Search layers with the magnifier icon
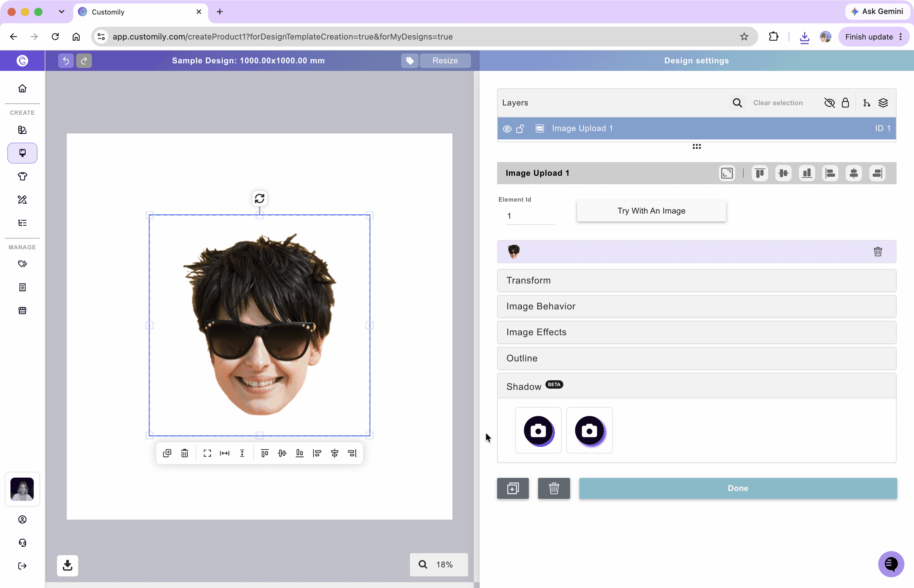Viewport: 914px width, 588px height. [x=737, y=103]
